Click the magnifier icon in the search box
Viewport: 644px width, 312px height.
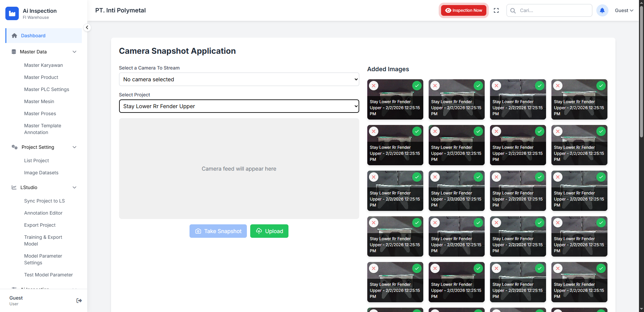pos(513,11)
